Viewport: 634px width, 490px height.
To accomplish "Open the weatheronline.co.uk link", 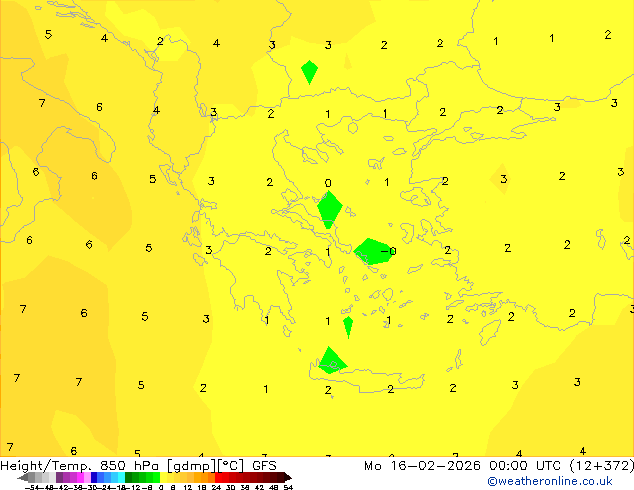I will [550, 481].
